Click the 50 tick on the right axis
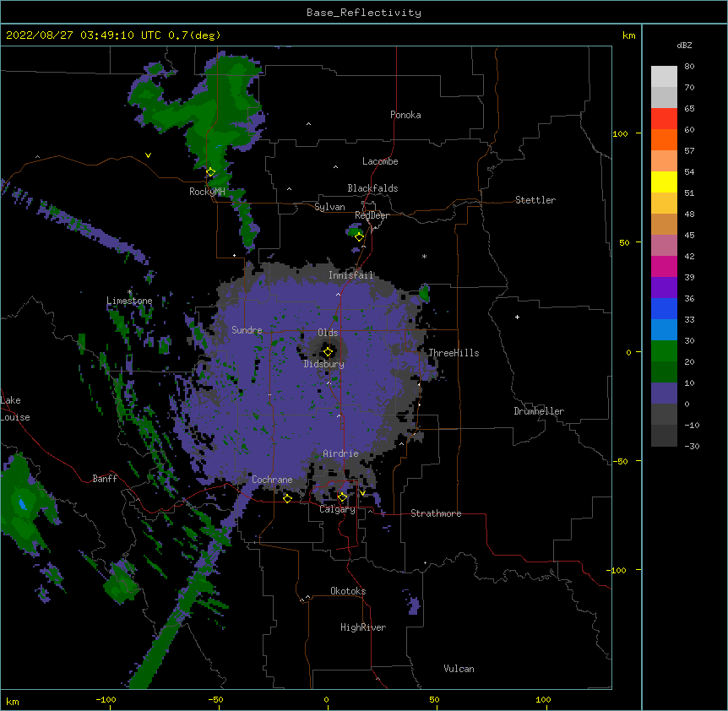The height and width of the screenshot is (711, 728). click(x=624, y=242)
